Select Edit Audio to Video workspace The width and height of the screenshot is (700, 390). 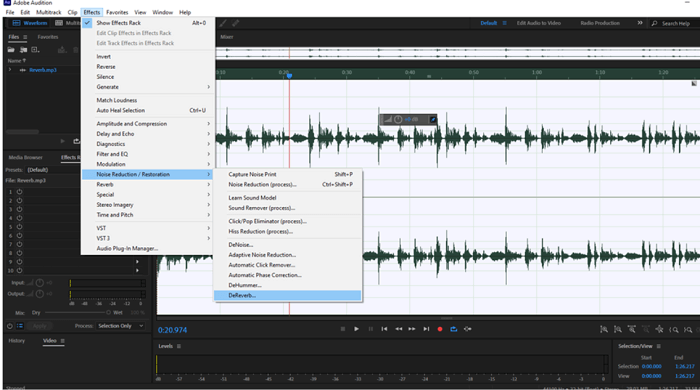(x=538, y=23)
